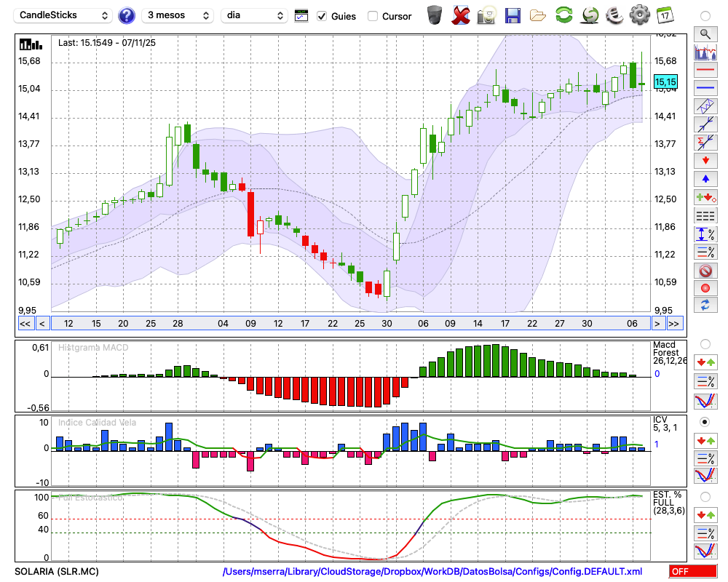This screenshot has width=728, height=582.
Task: Open the CandleSticks chart type dropdown
Action: click(64, 15)
